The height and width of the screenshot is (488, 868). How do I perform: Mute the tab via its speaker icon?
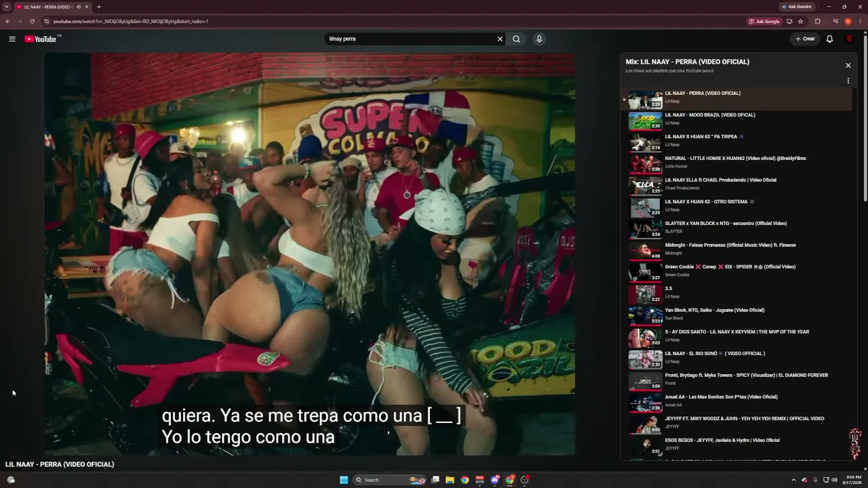point(79,7)
